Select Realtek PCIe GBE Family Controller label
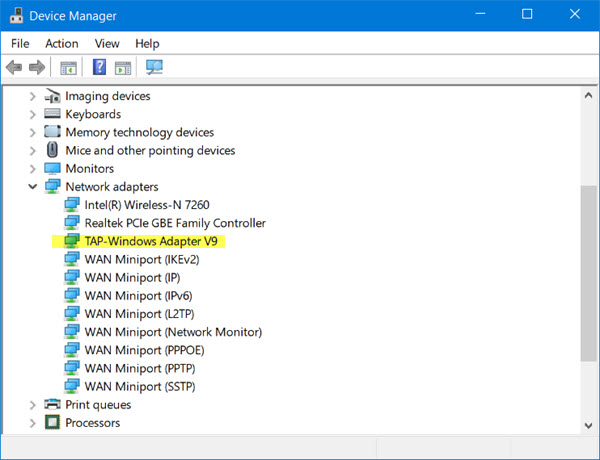600x460 pixels. click(x=175, y=223)
